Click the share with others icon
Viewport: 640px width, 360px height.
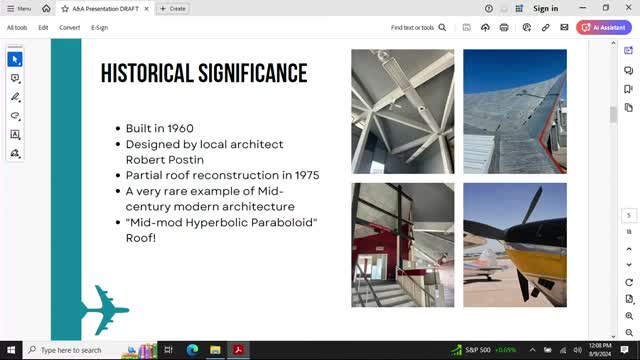pyautogui.click(x=527, y=27)
